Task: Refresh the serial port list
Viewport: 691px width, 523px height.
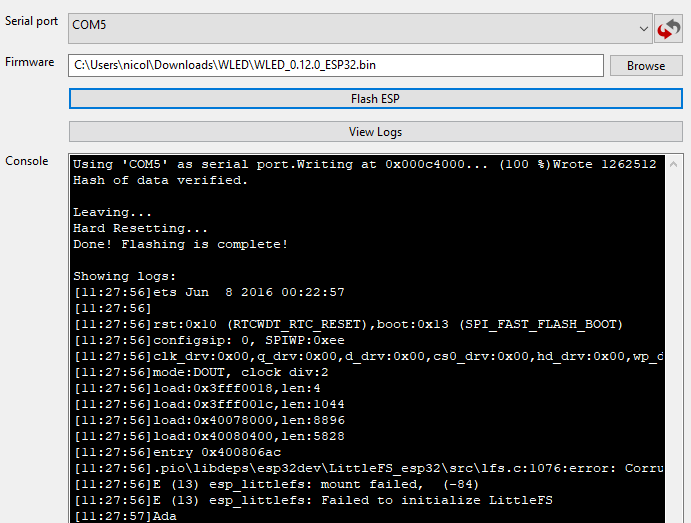Action: 669,29
